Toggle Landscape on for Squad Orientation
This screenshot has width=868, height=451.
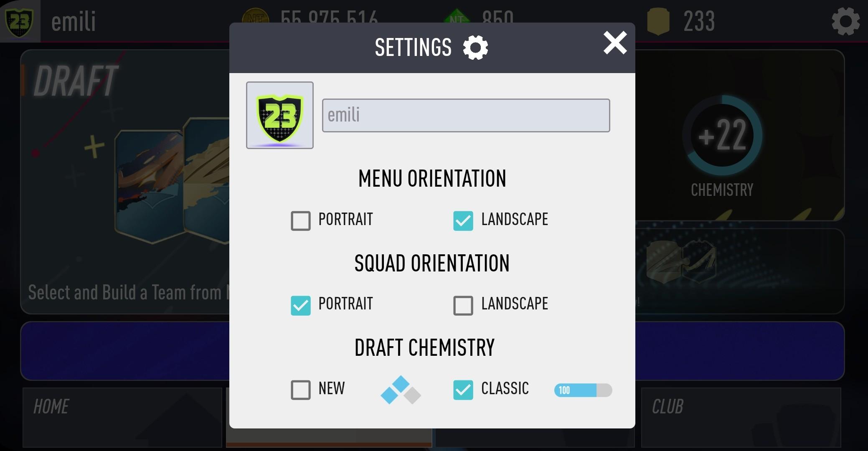[464, 303]
